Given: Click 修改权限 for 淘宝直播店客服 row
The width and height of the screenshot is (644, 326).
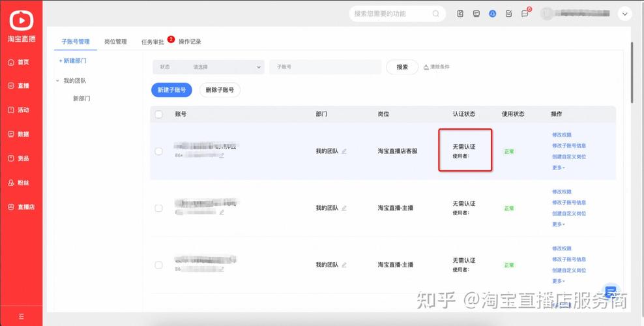Looking at the screenshot, I should click(x=561, y=135).
